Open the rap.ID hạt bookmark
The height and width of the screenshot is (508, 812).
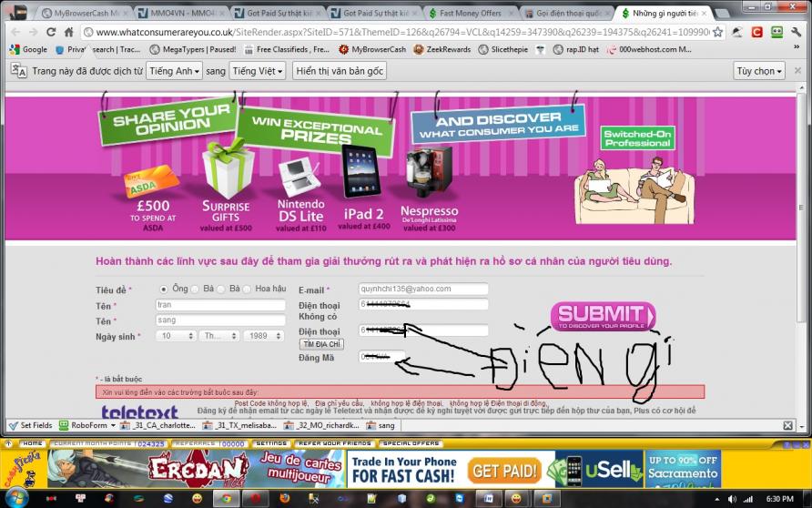click(x=576, y=50)
